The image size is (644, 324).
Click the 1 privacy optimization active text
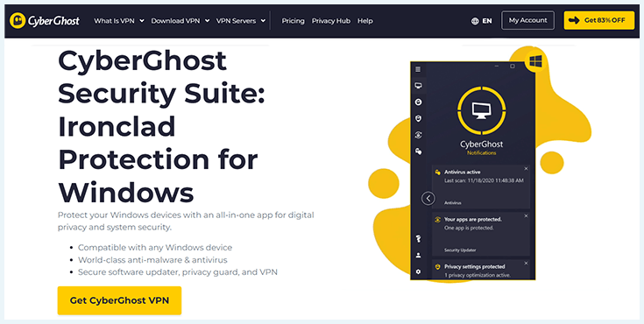tap(478, 275)
